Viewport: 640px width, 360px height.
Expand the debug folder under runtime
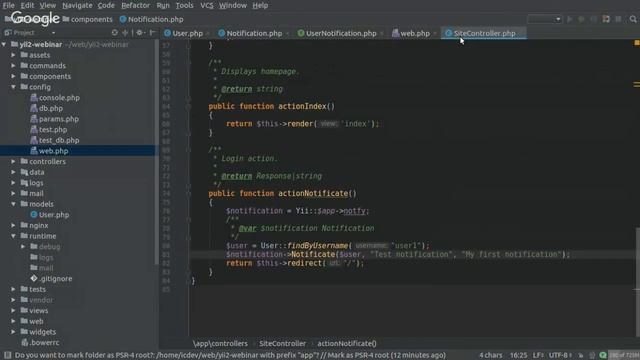(23, 247)
